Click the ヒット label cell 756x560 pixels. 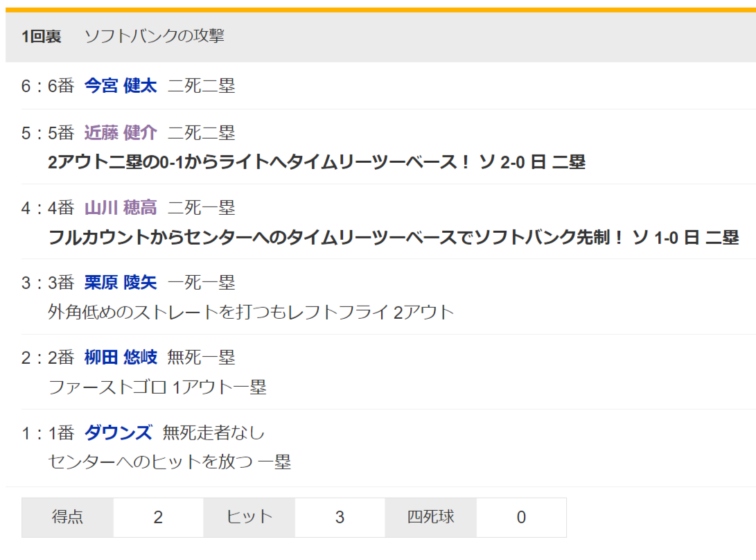click(249, 518)
